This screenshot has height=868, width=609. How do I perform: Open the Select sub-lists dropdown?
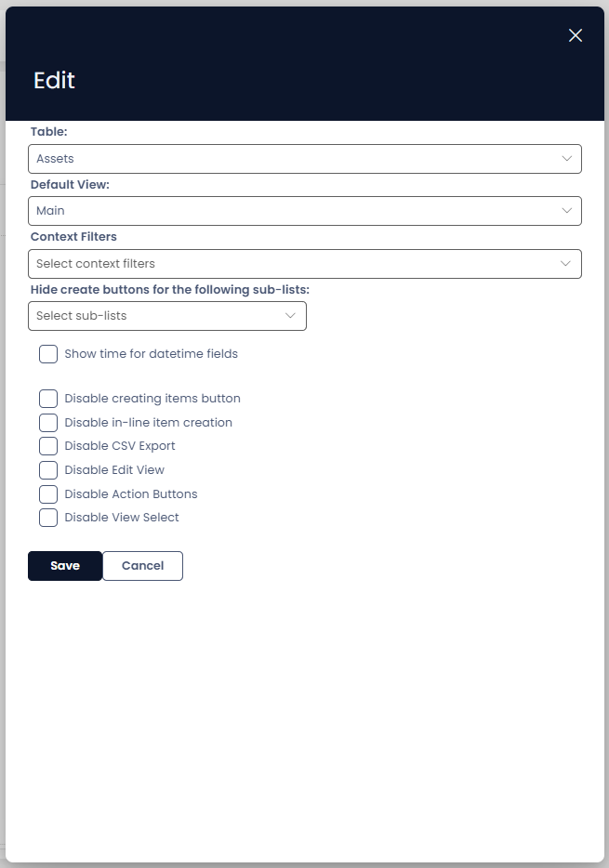(x=167, y=316)
